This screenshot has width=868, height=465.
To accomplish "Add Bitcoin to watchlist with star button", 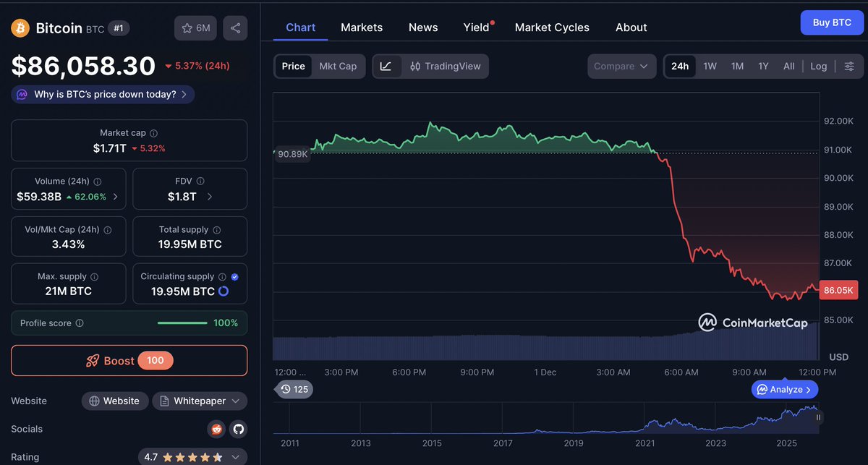I will 195,28.
